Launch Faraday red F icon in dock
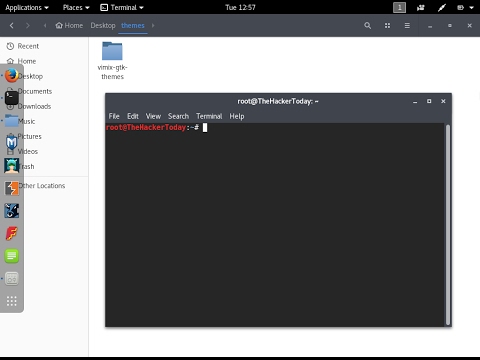Viewport: 480px width, 360px height. pyautogui.click(x=12, y=233)
